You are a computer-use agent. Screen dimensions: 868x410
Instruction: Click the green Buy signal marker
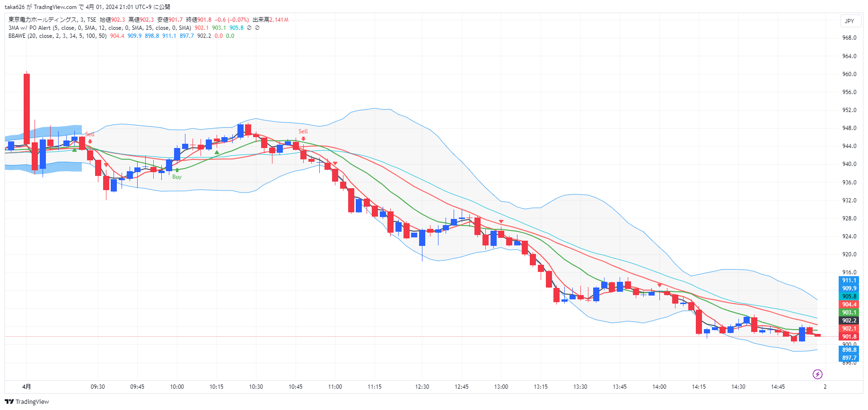point(177,176)
